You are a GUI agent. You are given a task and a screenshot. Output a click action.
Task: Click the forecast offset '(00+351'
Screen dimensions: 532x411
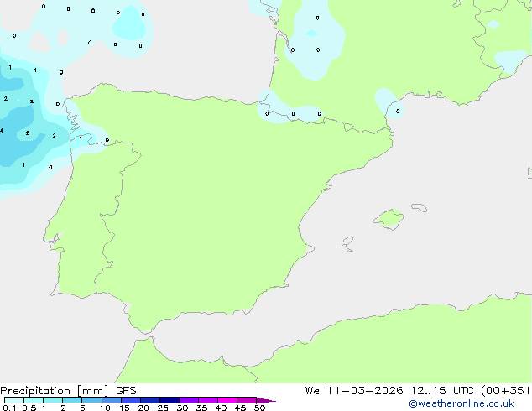tap(505, 391)
